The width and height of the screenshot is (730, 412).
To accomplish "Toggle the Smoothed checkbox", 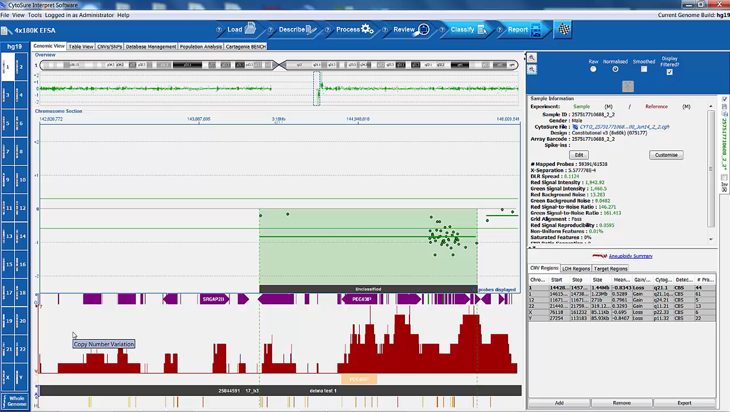I will pos(644,69).
